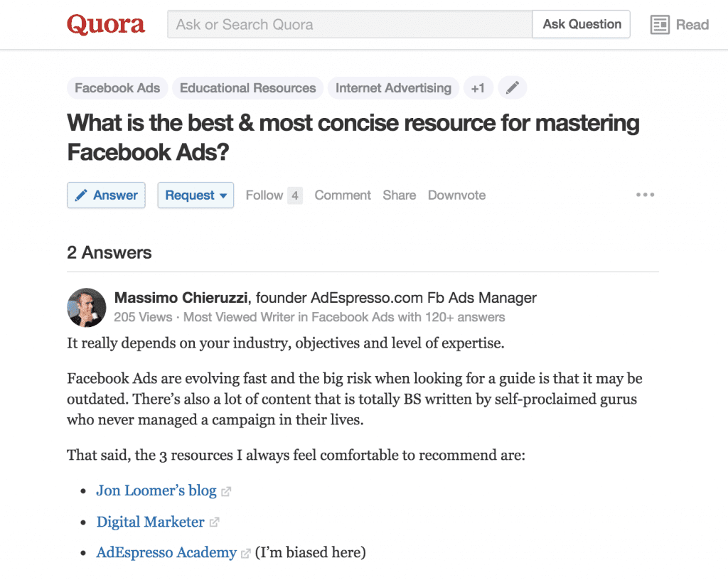Open the AdEspresso Academy link
The image size is (728, 580).
166,552
